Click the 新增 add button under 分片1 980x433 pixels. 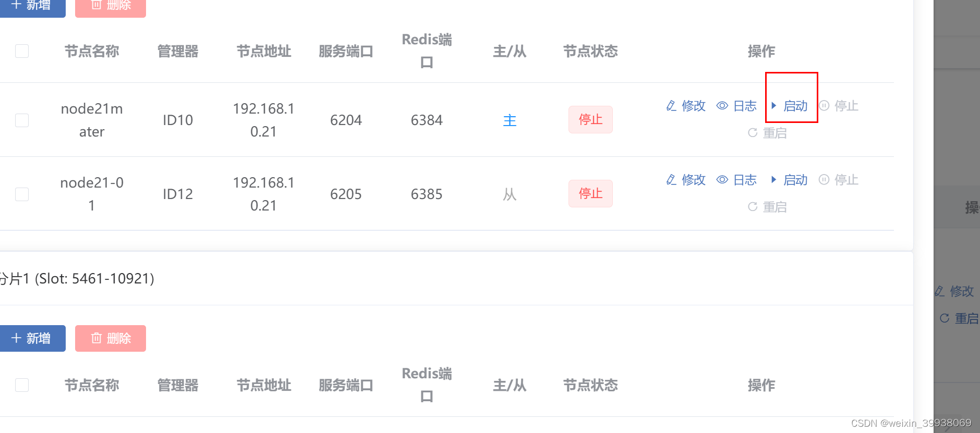click(32, 338)
